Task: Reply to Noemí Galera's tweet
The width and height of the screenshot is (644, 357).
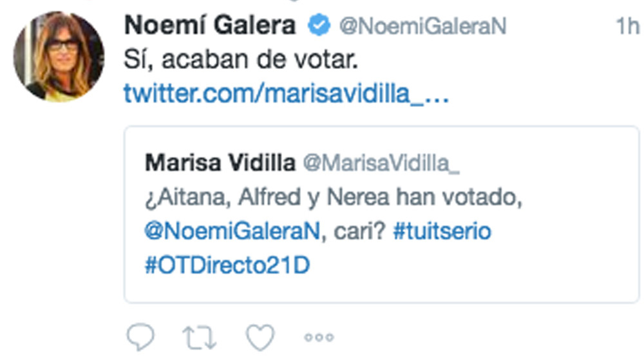Action: pyautogui.click(x=140, y=337)
